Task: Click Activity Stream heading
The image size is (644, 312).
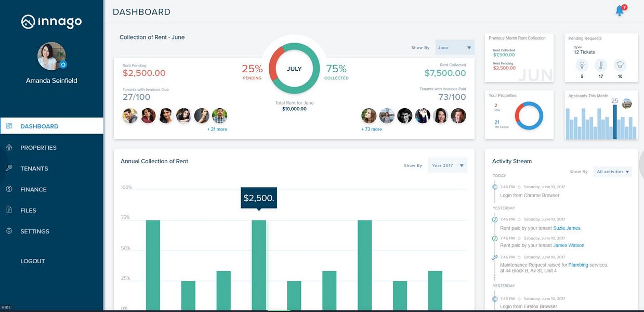Action: click(x=512, y=161)
